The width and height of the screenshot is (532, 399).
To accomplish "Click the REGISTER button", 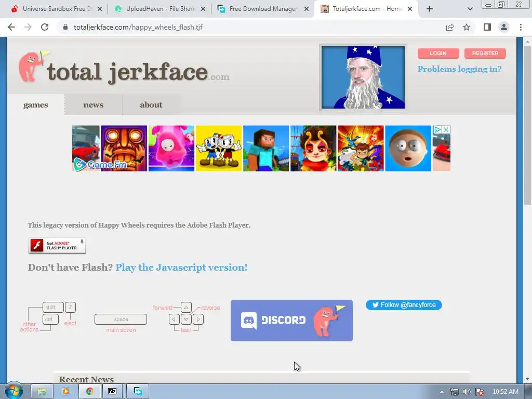I will click(485, 54).
